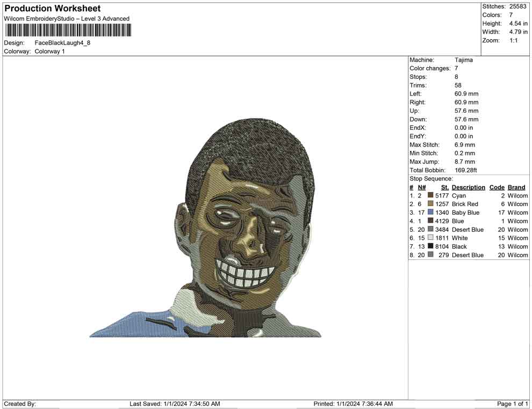
Task: Click the 'Black' description text
Action: pyautogui.click(x=459, y=246)
